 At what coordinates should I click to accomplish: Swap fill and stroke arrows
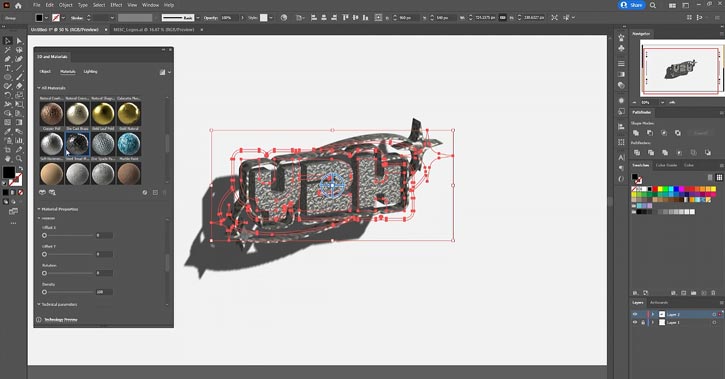point(20,168)
